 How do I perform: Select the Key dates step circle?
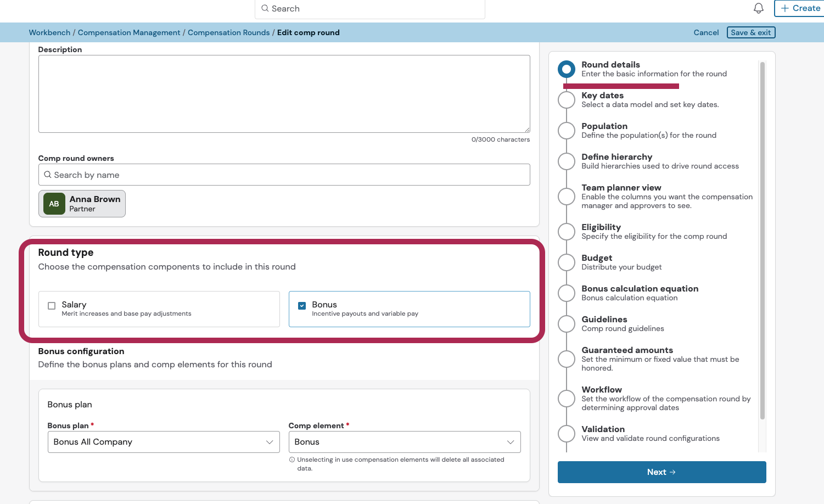[566, 100]
